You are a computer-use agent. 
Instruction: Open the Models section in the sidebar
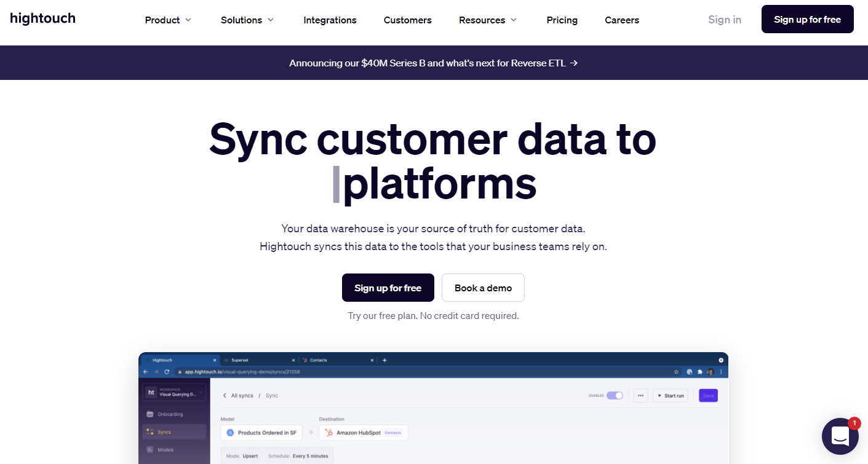165,450
